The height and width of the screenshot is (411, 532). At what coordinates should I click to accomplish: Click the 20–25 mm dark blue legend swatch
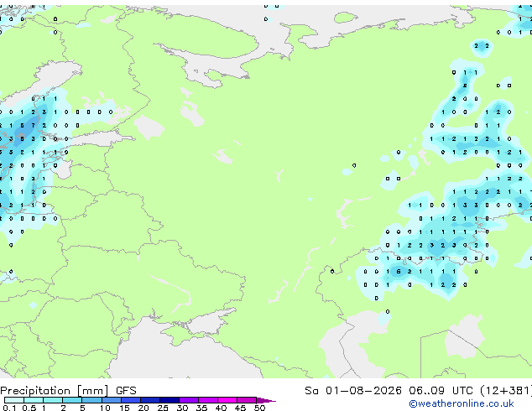point(150,400)
